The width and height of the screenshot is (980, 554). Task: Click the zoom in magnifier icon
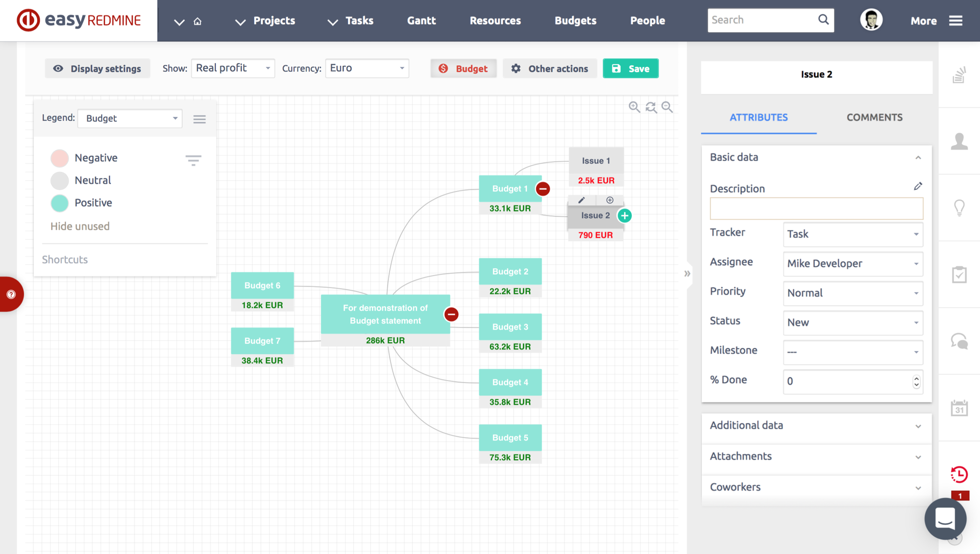[x=634, y=107]
